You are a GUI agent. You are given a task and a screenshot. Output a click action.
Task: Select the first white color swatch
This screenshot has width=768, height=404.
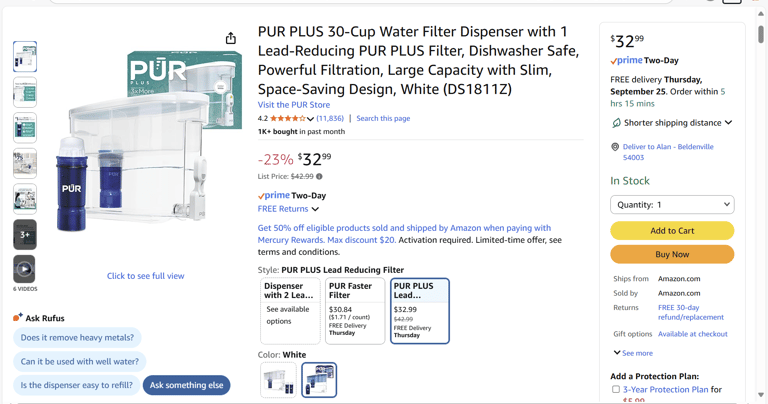point(278,380)
